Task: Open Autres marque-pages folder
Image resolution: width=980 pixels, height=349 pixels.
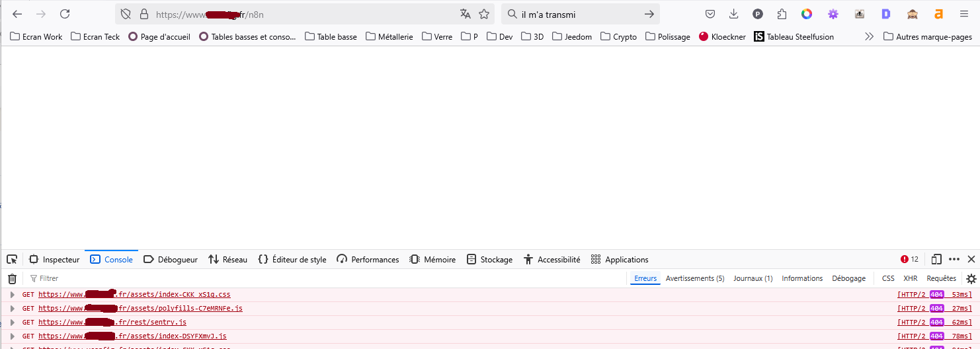Action: [x=928, y=37]
